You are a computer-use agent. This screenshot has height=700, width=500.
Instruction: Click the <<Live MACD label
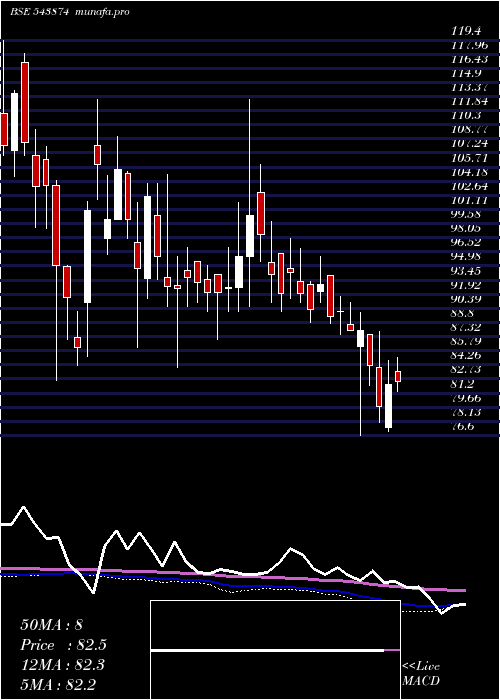421,674
